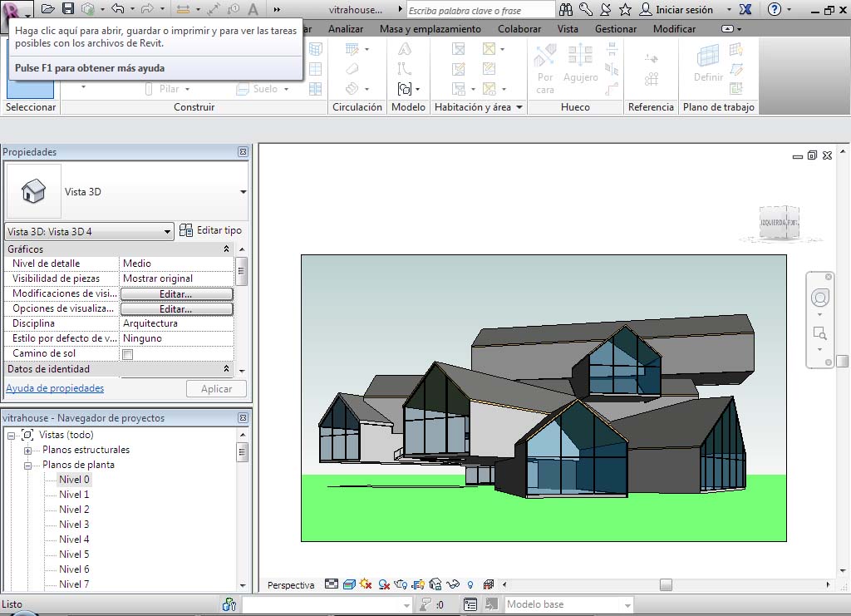851x616 pixels.
Task: Click the ViewCube in the 3D view
Action: [779, 224]
